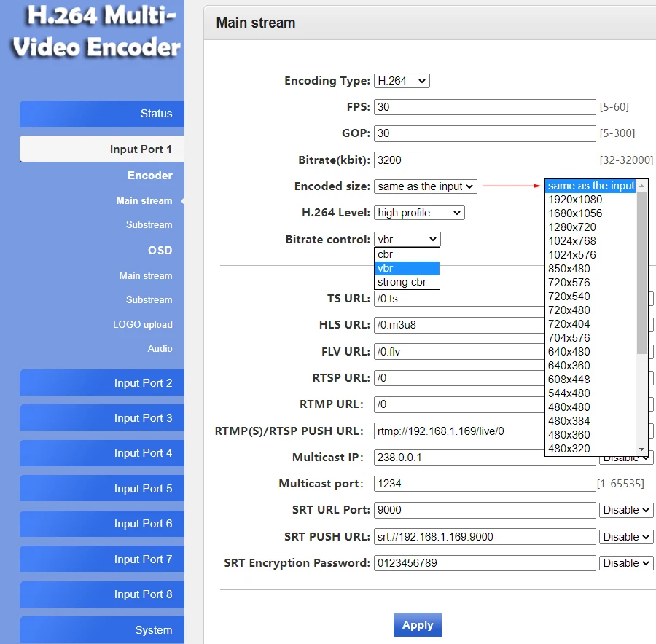Select 720x540 encoded size
This screenshot has height=644, width=656.
590,296
